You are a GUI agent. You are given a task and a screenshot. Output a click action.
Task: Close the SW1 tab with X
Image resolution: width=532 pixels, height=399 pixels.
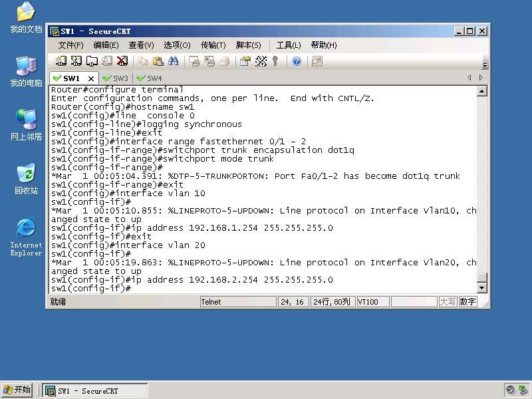point(91,78)
